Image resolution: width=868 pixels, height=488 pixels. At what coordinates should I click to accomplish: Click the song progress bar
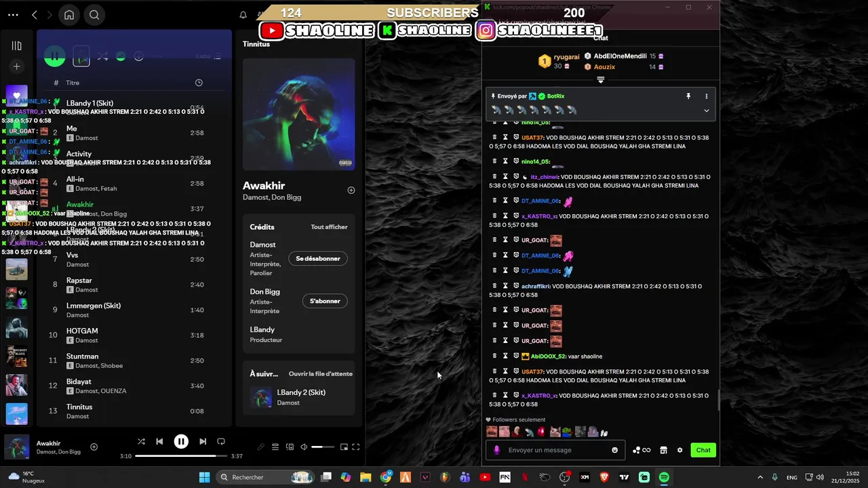[180, 456]
